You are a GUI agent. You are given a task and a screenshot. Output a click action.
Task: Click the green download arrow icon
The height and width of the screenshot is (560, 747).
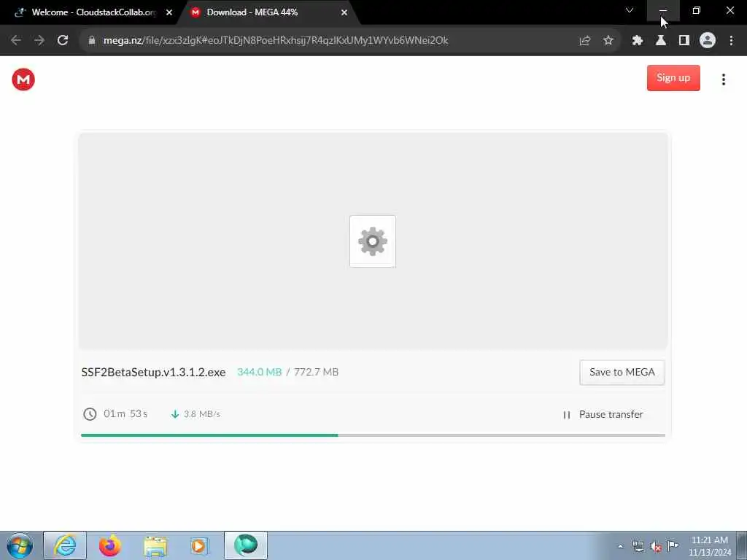[175, 414]
